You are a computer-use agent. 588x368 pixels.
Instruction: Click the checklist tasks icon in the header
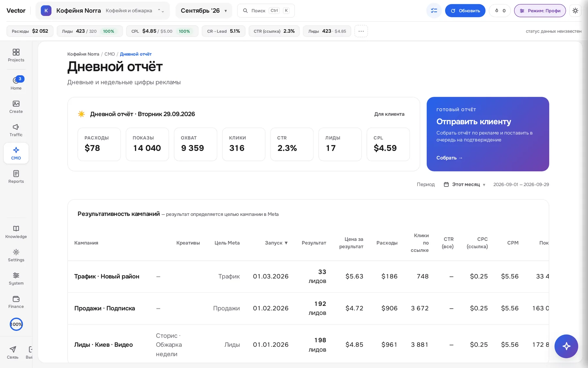coord(434,11)
